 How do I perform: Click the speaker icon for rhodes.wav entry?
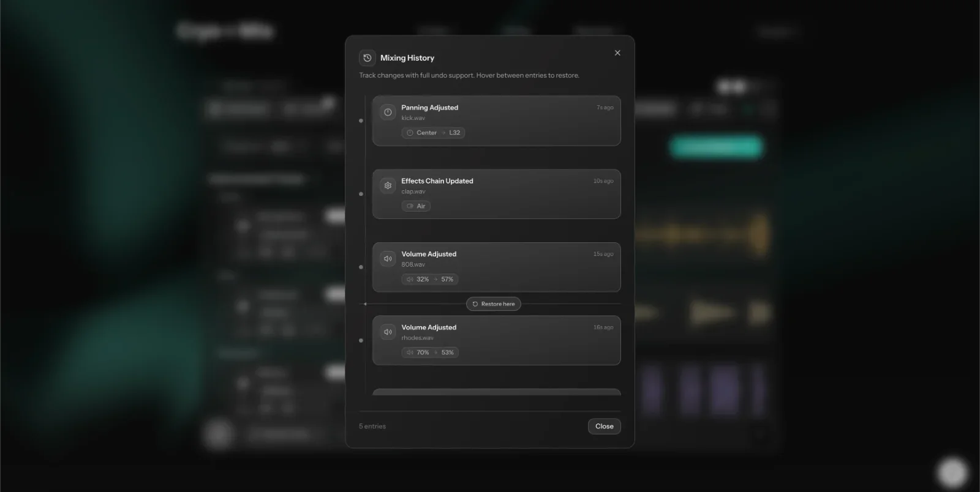(388, 332)
